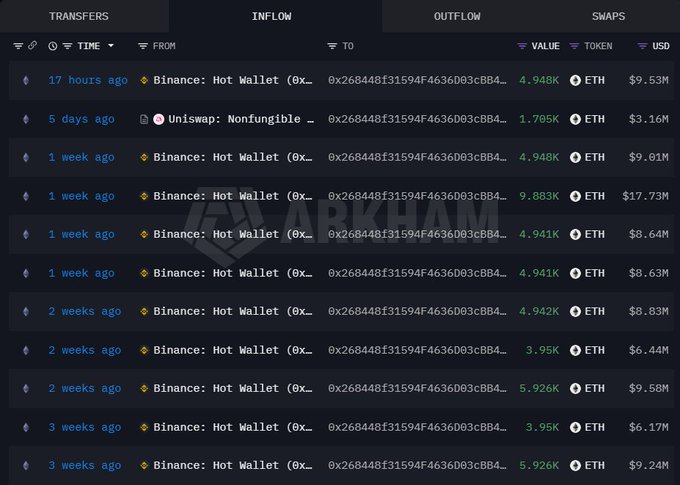The height and width of the screenshot is (485, 680).
Task: Click the 9.883K value cell
Action: (539, 196)
